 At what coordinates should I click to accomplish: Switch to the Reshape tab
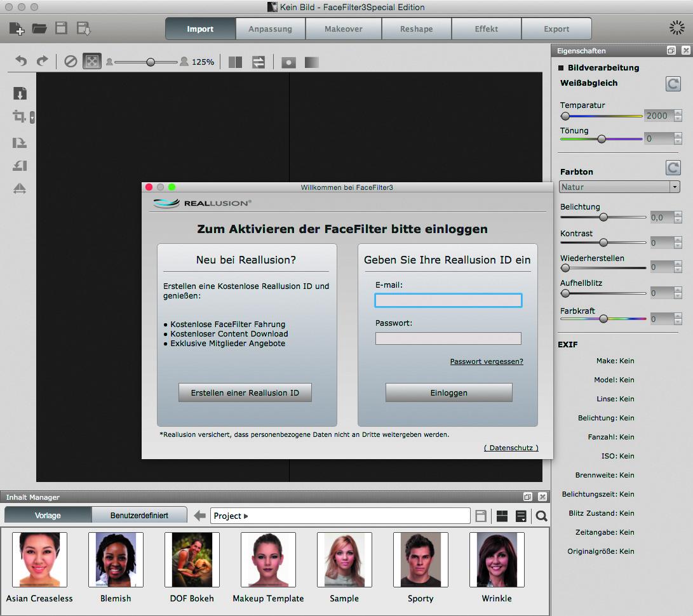pyautogui.click(x=416, y=29)
